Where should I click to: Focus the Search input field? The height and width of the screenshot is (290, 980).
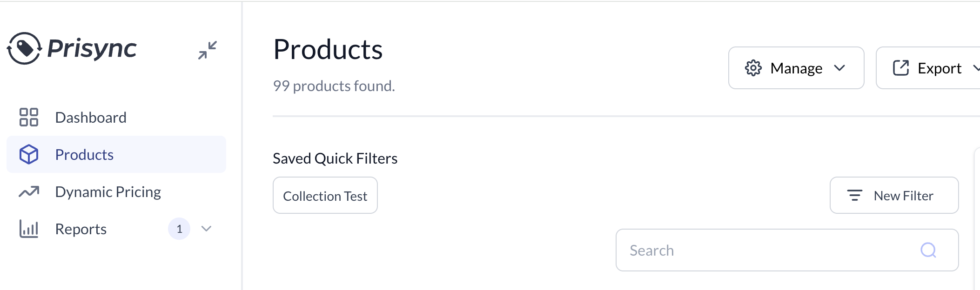coord(768,250)
